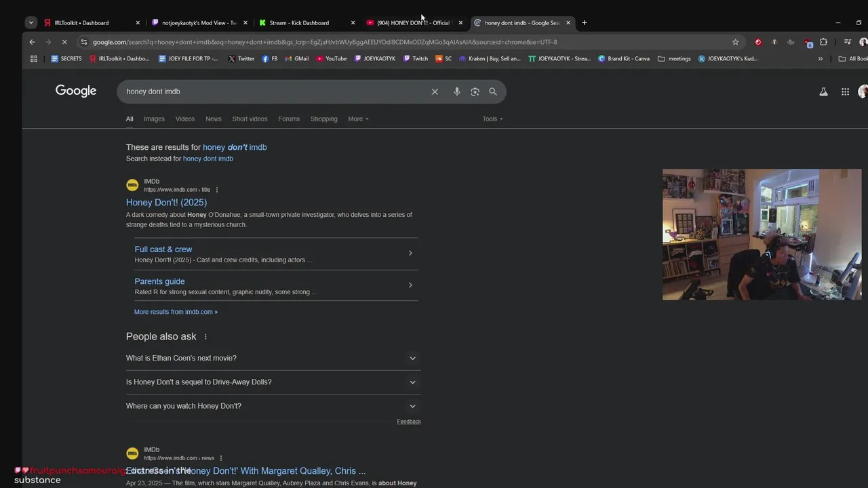Open the Full cast & crew sublink
The image size is (868, 488).
click(163, 249)
